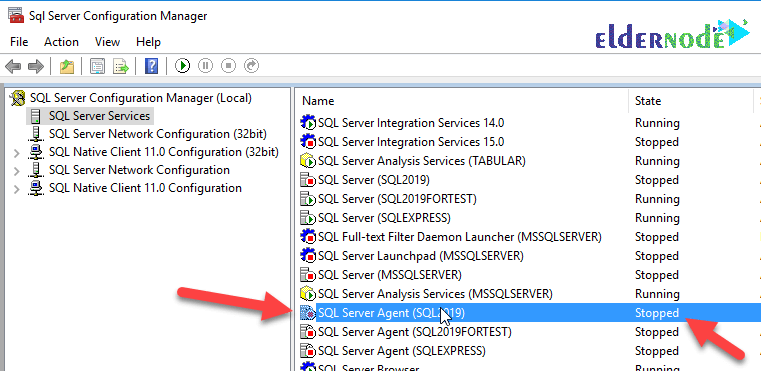The height and width of the screenshot is (371, 761).
Task: Select SQL Server Analysis Services (MSSQLSERVER) row
Action: point(435,294)
